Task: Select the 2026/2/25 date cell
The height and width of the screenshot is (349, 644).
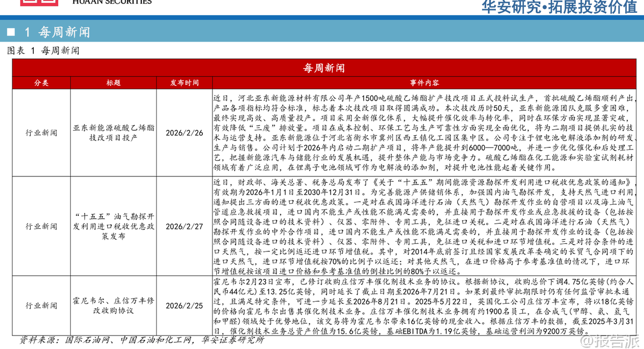Action: coord(184,306)
